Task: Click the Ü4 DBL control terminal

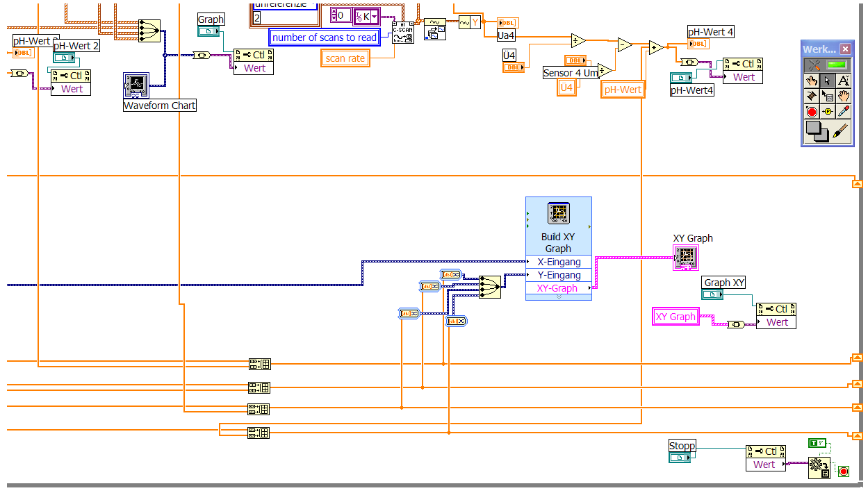Action: pyautogui.click(x=513, y=67)
